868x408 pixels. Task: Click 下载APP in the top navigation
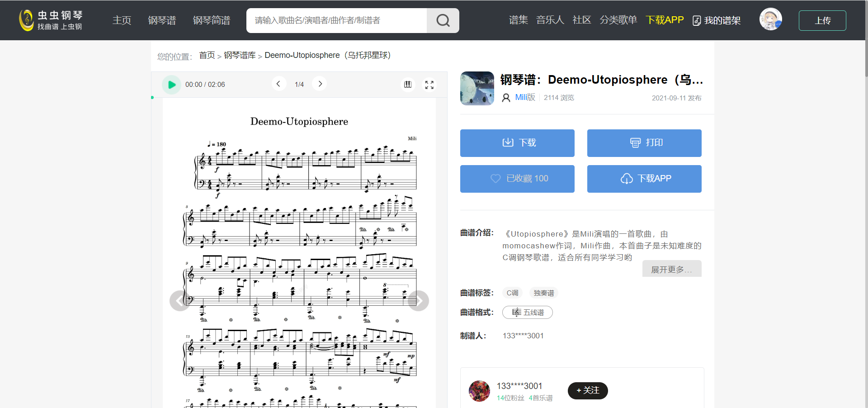click(x=665, y=20)
